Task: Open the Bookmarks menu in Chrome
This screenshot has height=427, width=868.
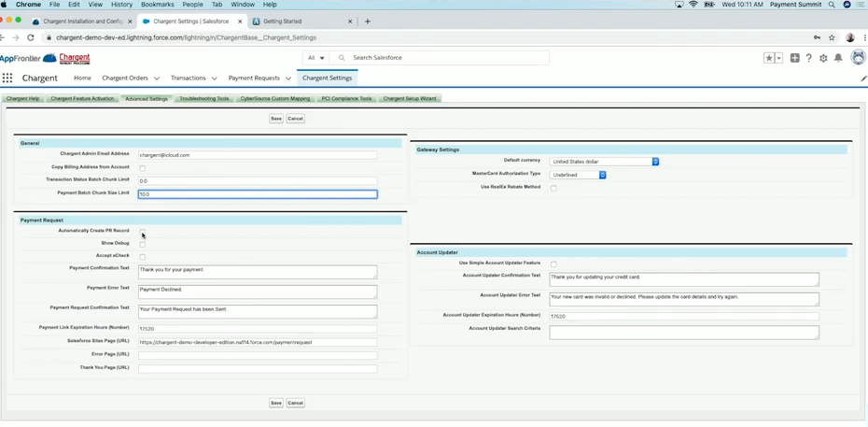Action: pyautogui.click(x=157, y=5)
